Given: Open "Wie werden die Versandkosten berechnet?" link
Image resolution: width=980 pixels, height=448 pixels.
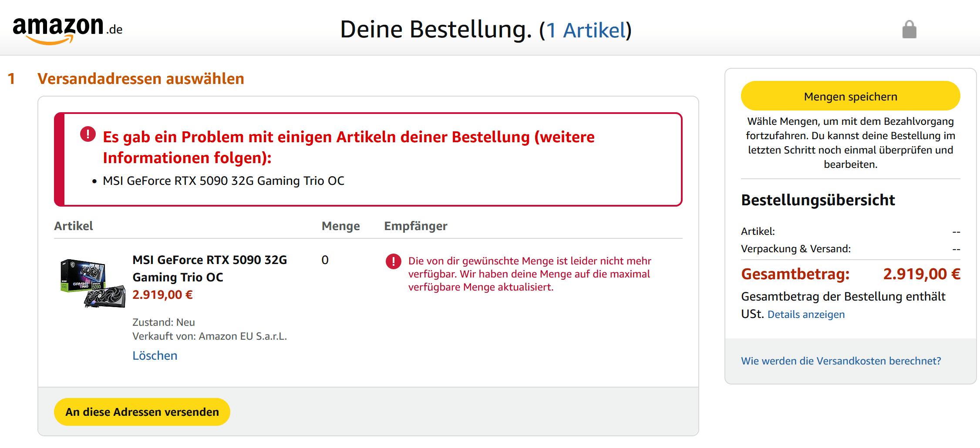Looking at the screenshot, I should click(x=841, y=361).
